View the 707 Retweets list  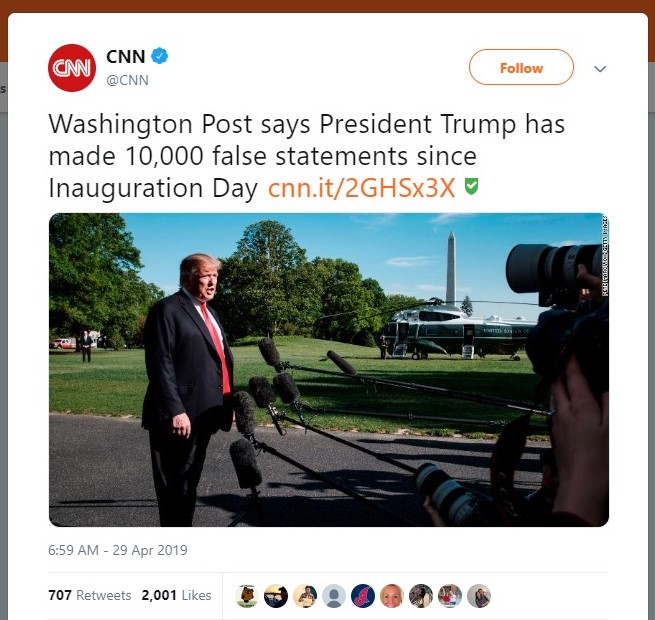pos(89,595)
